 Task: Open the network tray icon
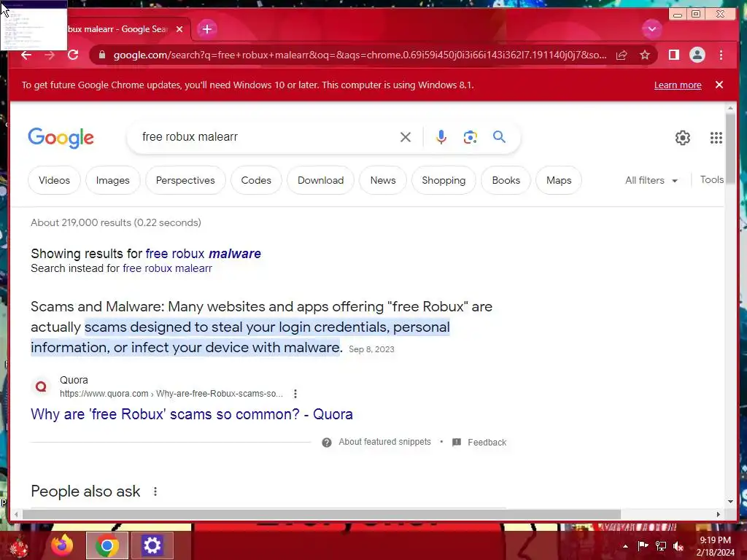(661, 546)
